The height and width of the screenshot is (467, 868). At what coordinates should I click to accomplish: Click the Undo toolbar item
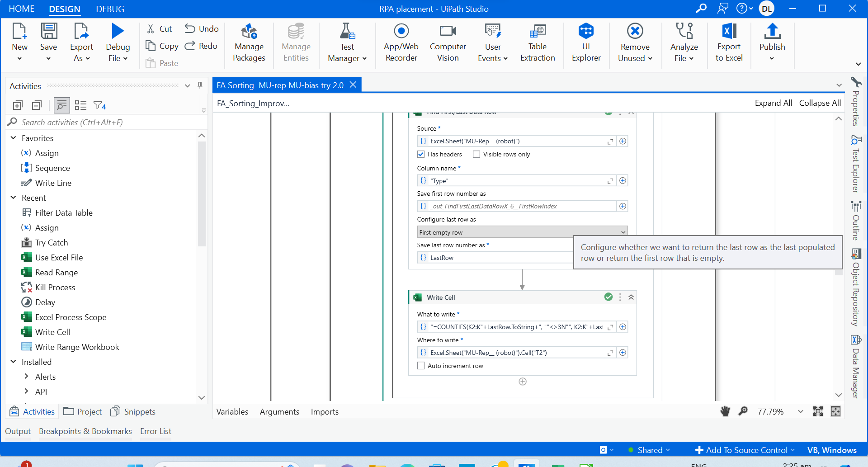(x=202, y=29)
